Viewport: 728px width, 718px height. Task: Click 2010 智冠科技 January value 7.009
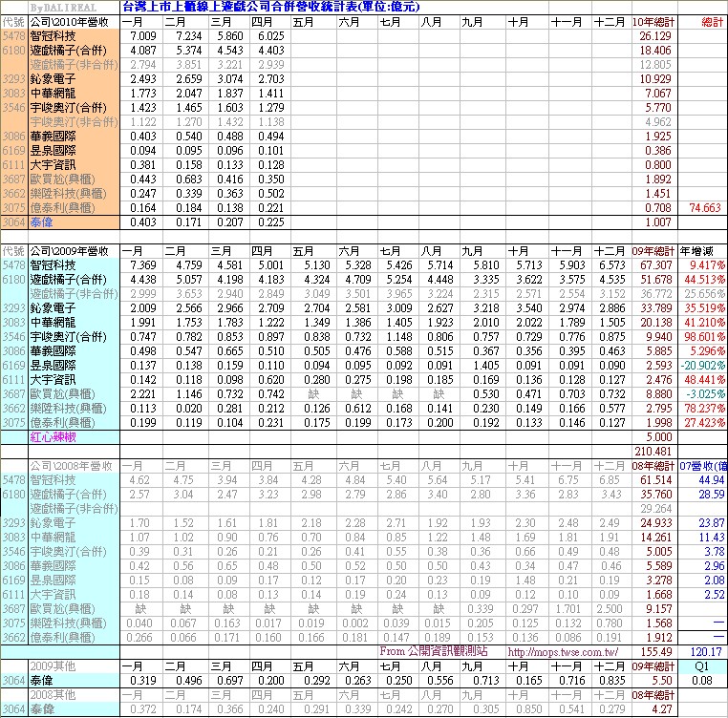[x=143, y=36]
